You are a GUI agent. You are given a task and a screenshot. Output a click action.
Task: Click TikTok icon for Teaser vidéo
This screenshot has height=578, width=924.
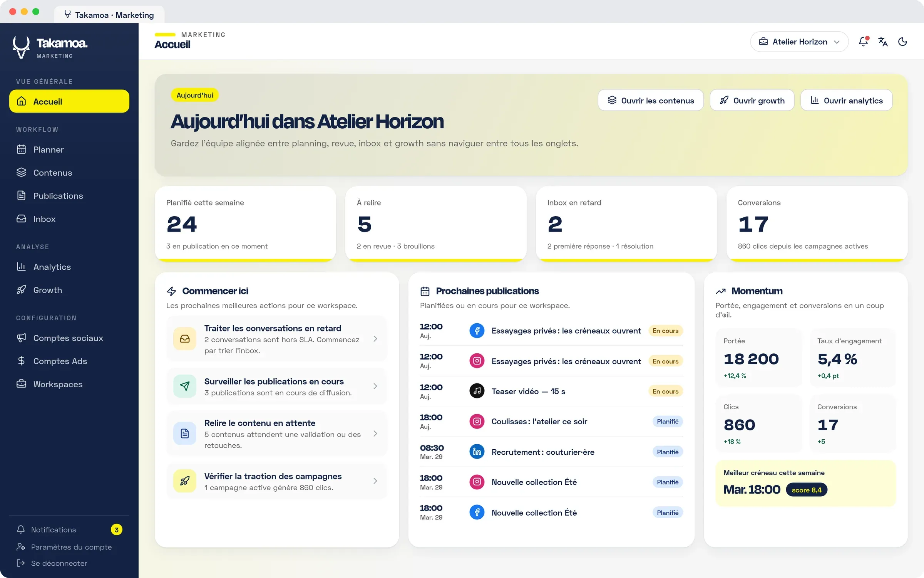[x=477, y=391]
